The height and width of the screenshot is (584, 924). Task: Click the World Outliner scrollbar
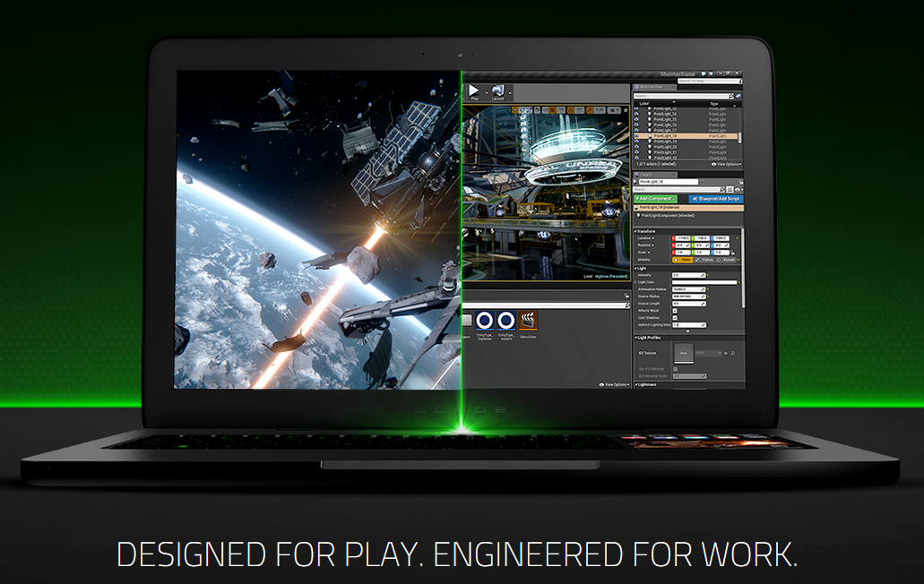(x=740, y=136)
